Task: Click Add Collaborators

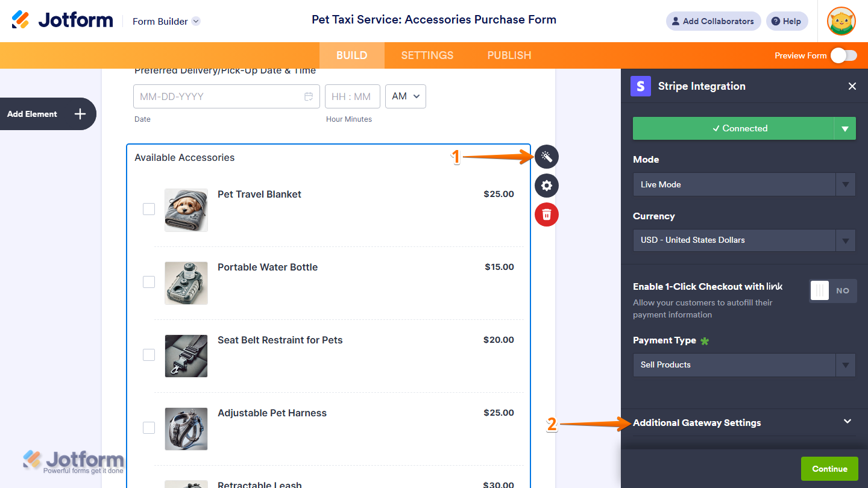Action: point(713,21)
